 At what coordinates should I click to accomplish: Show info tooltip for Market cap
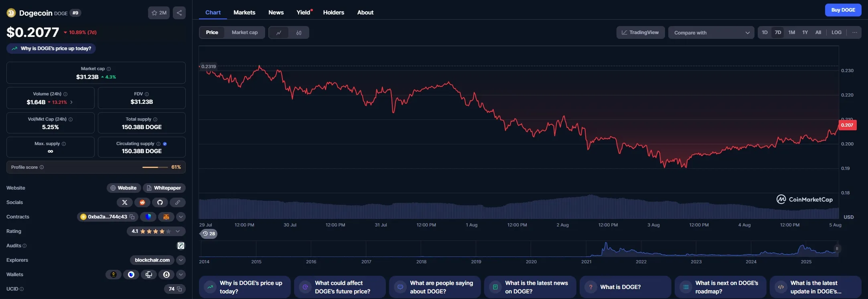109,69
